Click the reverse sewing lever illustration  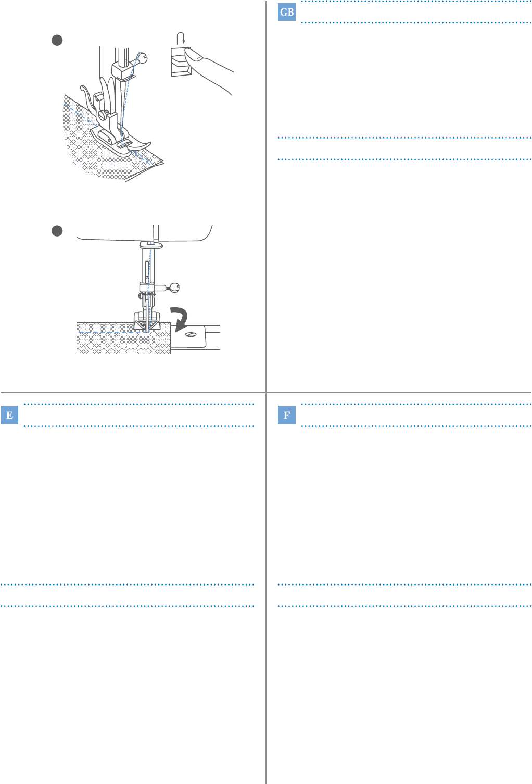(x=181, y=61)
